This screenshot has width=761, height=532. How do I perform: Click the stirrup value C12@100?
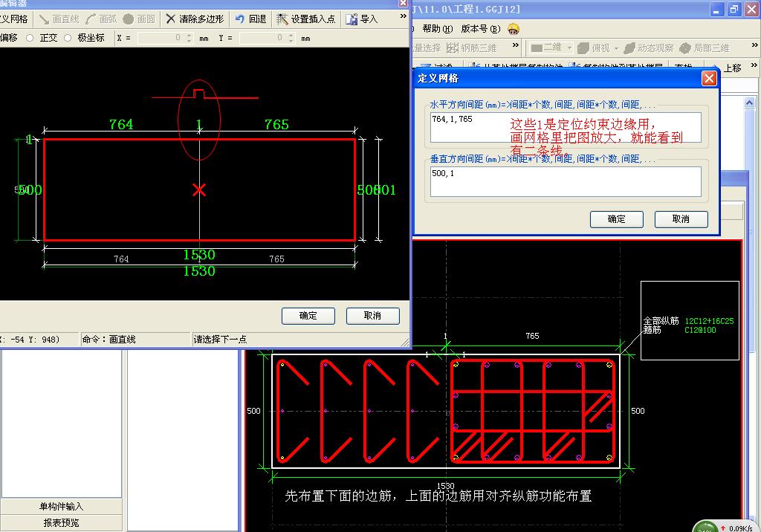pos(700,330)
